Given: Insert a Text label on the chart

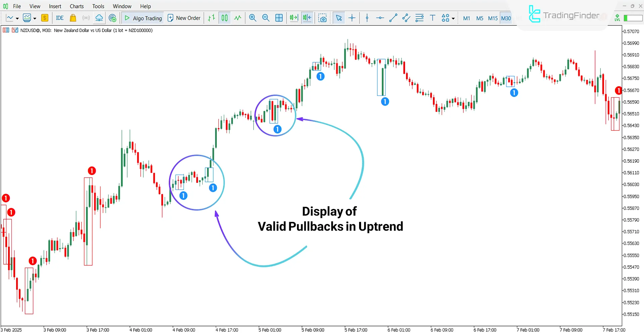Looking at the screenshot, I should 432,18.
